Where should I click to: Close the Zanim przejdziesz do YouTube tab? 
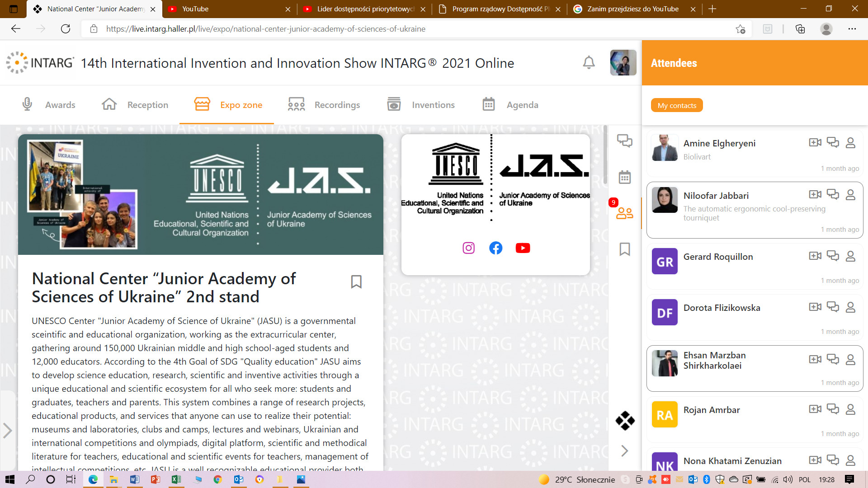coord(693,9)
